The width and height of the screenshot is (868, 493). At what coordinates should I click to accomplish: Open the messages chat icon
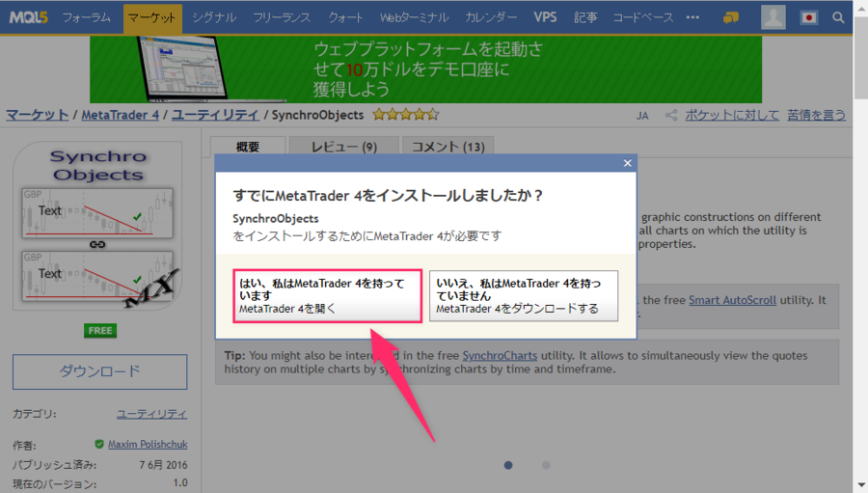[x=731, y=17]
